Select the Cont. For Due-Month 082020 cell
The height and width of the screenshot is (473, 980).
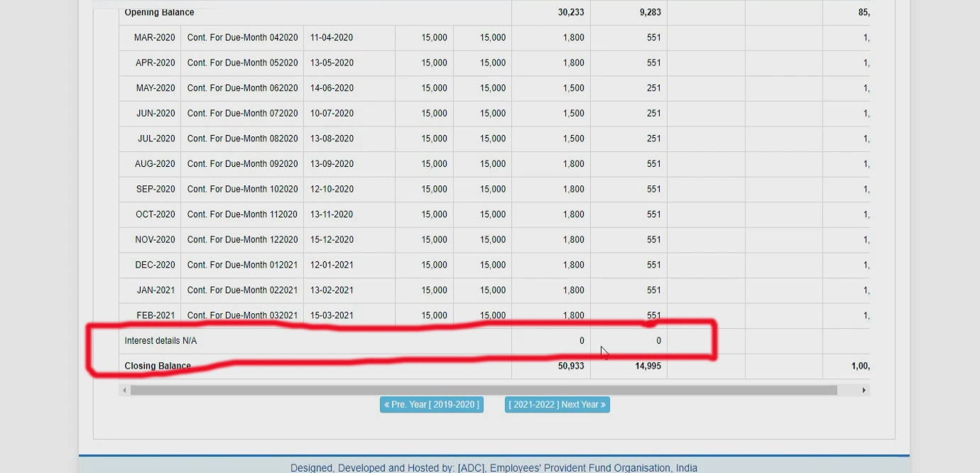click(x=242, y=138)
